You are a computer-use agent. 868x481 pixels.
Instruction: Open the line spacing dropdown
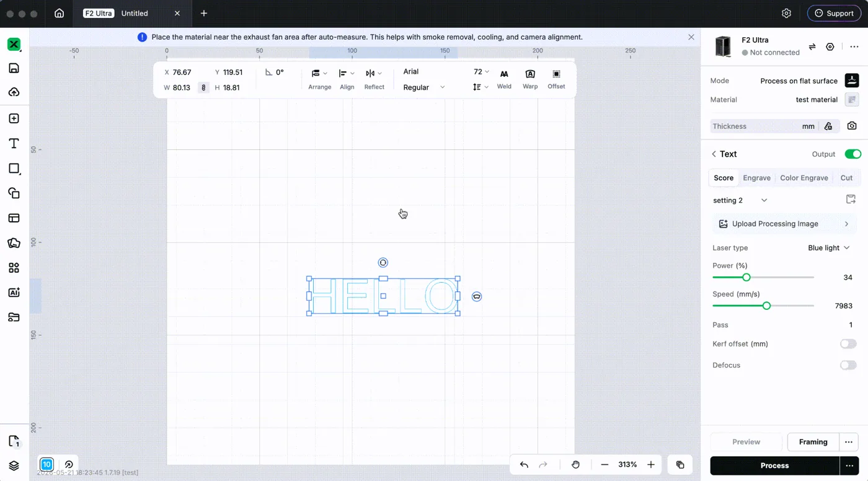[480, 87]
